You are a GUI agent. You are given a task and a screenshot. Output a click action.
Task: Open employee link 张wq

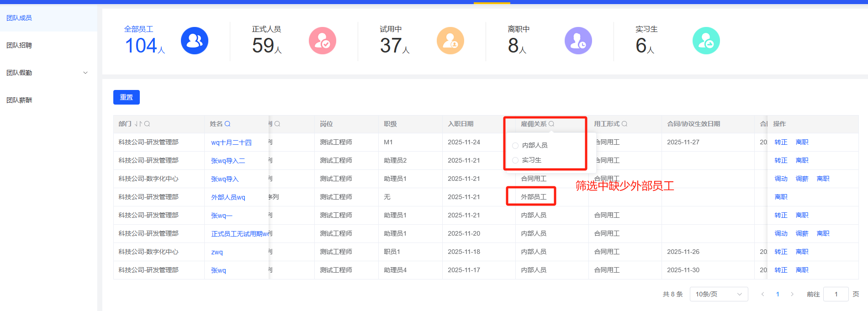click(x=218, y=270)
